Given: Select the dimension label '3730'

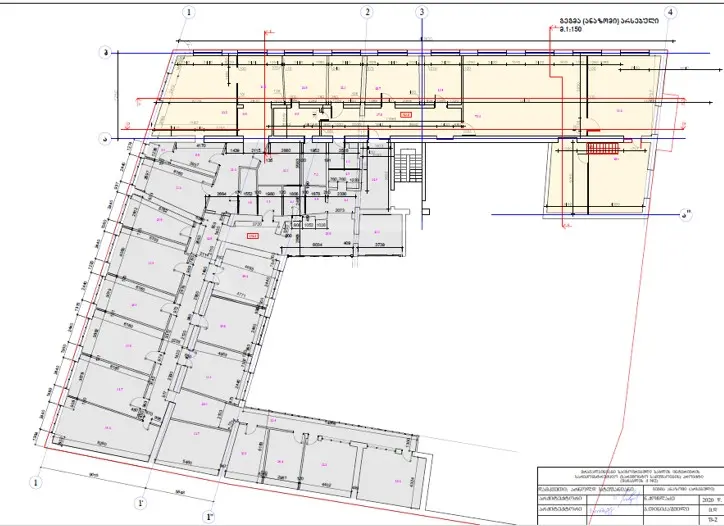Looking at the screenshot, I should [x=257, y=224].
